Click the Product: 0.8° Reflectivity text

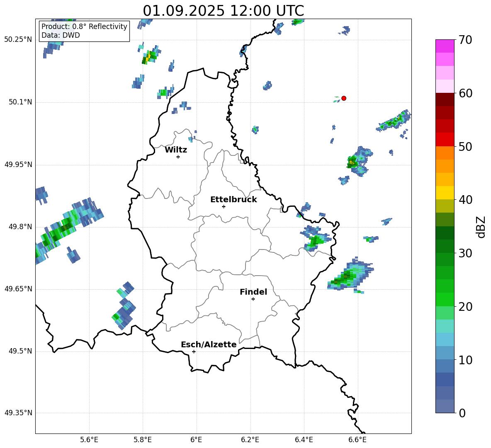point(84,26)
